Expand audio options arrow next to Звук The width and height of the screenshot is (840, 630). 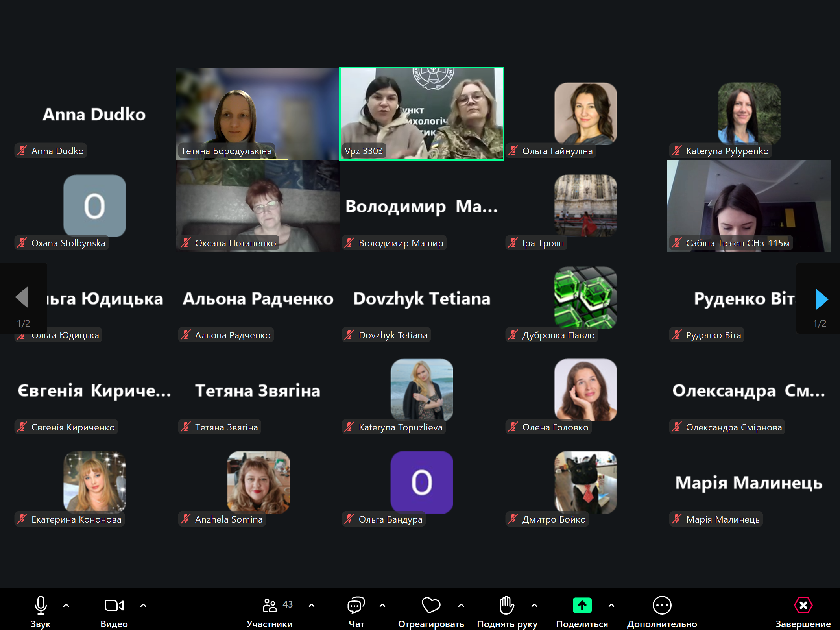tap(66, 605)
